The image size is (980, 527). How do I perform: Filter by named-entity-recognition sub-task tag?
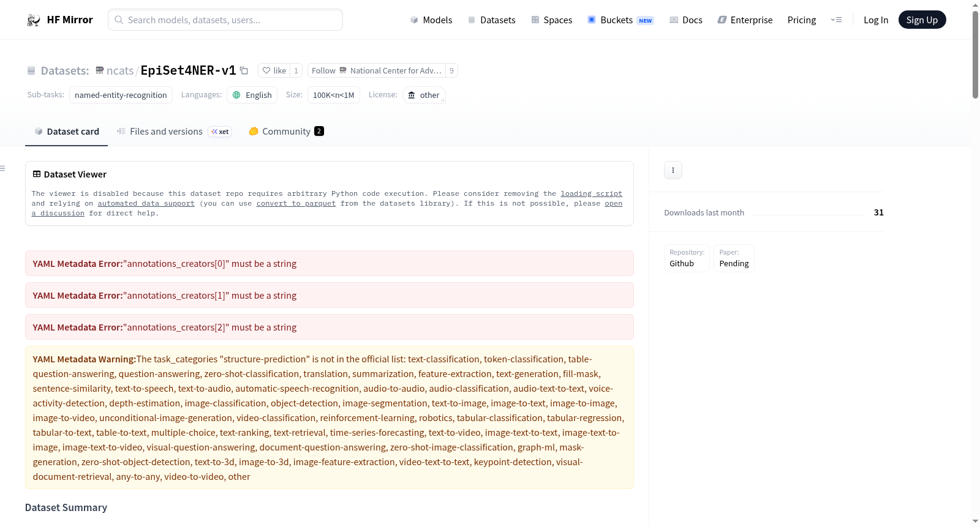121,95
